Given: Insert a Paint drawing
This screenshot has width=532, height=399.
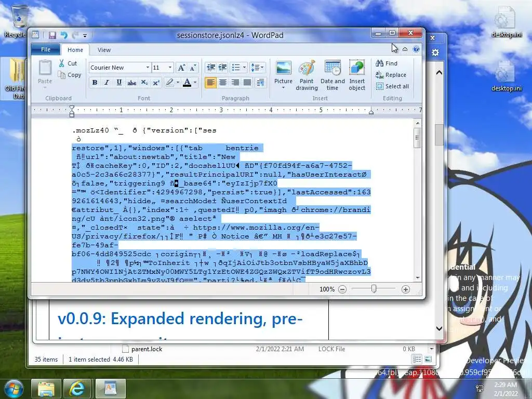Looking at the screenshot, I should (x=307, y=75).
